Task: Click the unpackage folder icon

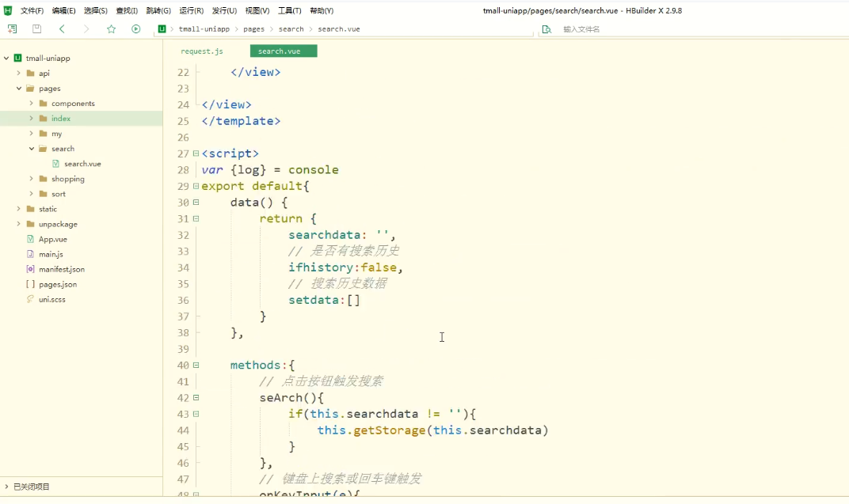Action: 30,224
